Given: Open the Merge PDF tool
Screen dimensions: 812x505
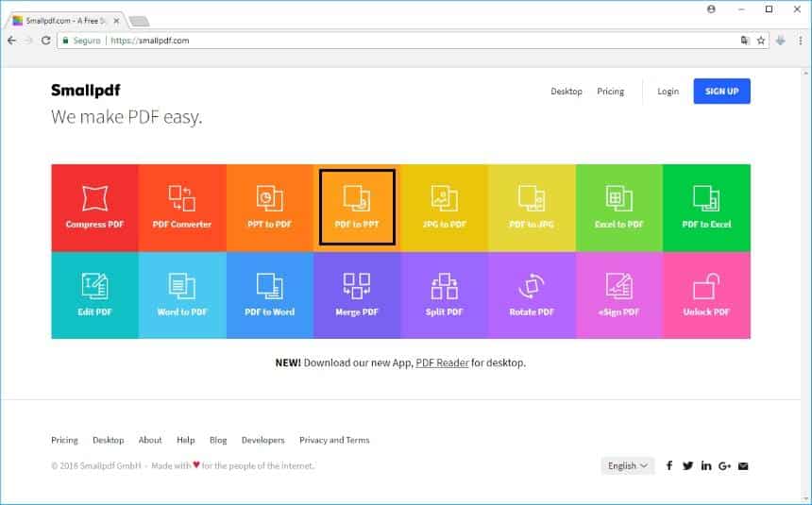Looking at the screenshot, I should point(357,295).
